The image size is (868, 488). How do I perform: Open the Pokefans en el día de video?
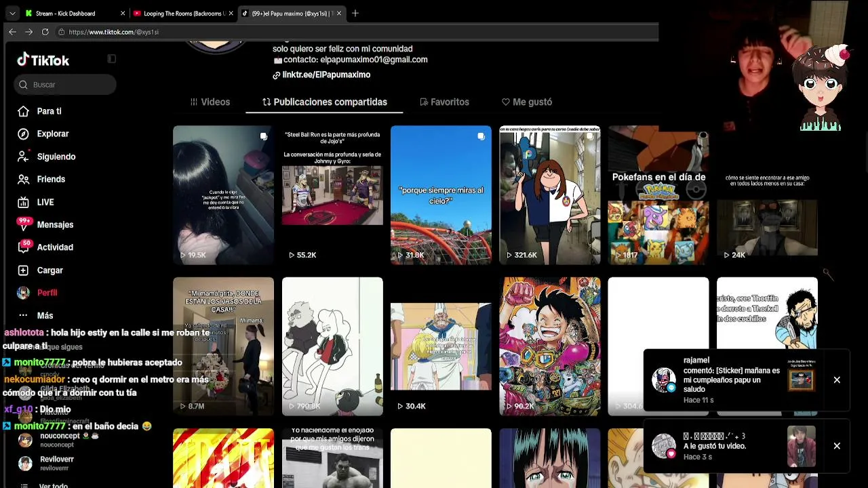tap(658, 195)
